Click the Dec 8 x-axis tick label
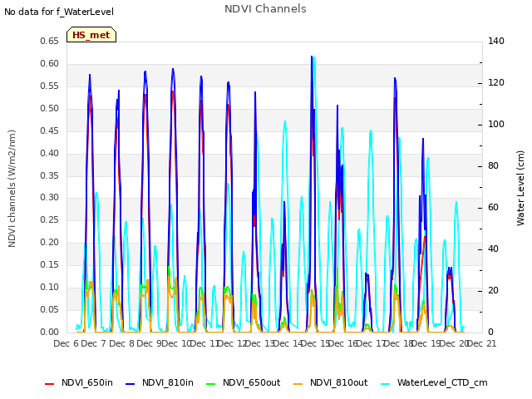The height and width of the screenshot is (399, 532). coord(122,343)
